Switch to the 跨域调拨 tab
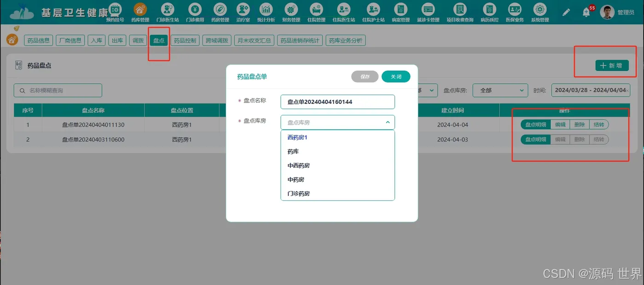Image resolution: width=644 pixels, height=285 pixels. pyautogui.click(x=217, y=40)
